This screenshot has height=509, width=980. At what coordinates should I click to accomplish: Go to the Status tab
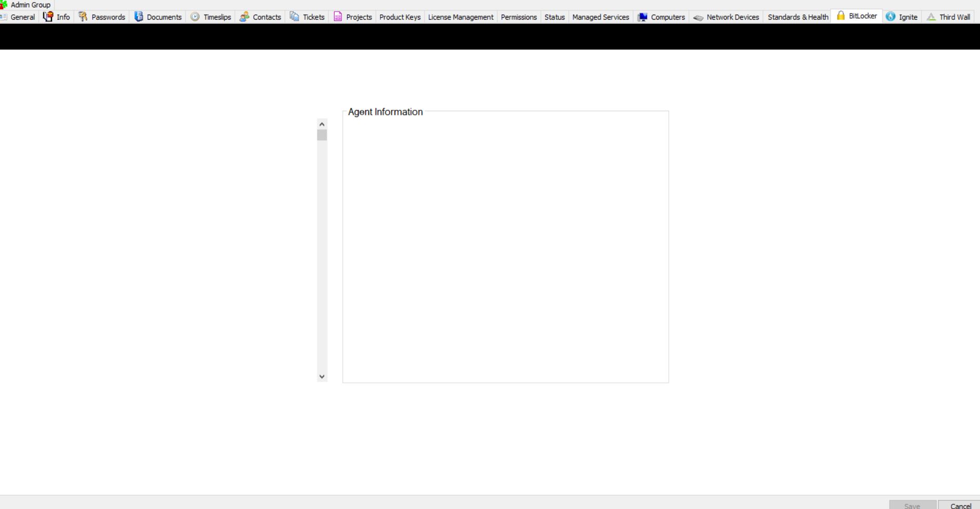554,17
